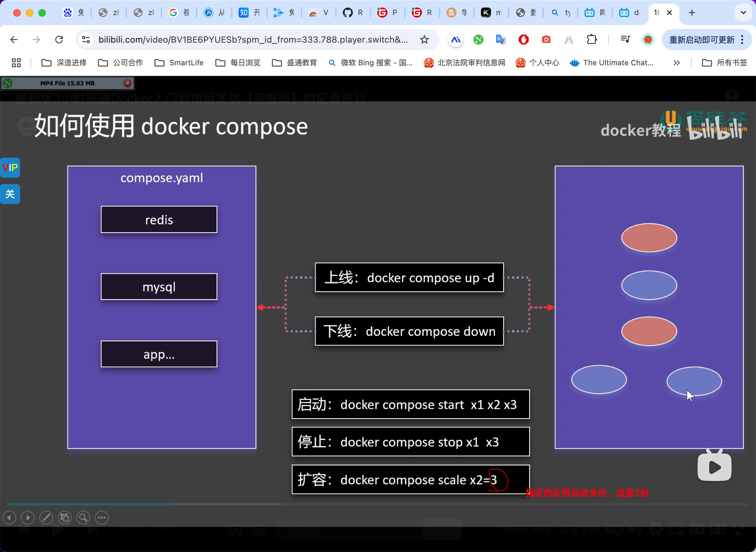The image size is (756, 552).
Task: Click 重新启动即可更新 update button
Action: [702, 40]
